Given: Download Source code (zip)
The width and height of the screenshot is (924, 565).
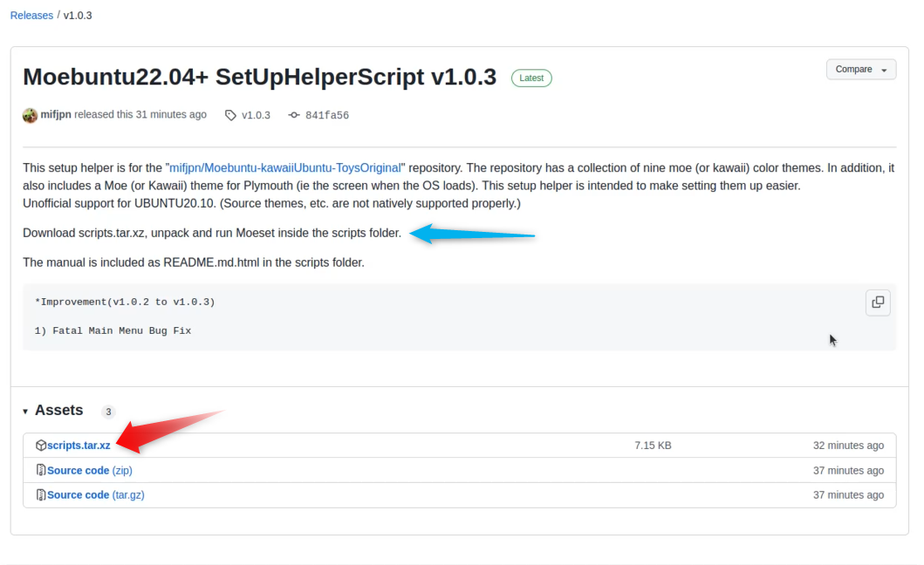Looking at the screenshot, I should 89,470.
